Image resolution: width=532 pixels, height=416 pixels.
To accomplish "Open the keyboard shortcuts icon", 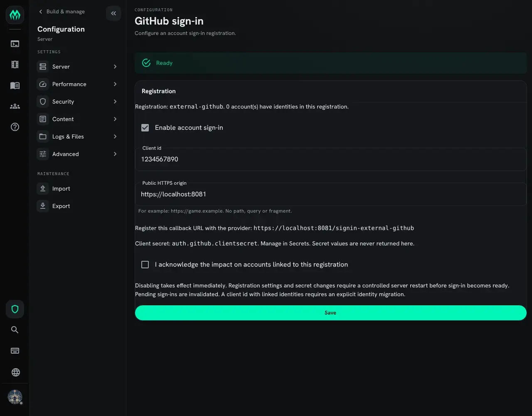I will coord(15,351).
